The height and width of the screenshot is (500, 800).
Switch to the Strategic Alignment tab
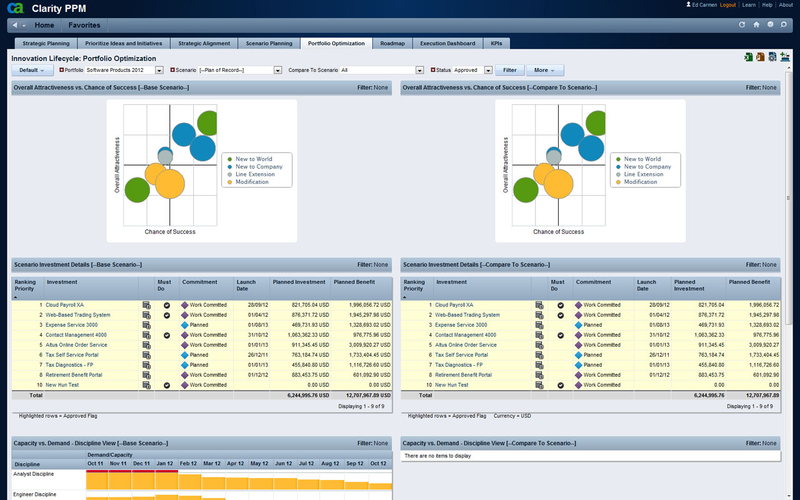point(204,43)
